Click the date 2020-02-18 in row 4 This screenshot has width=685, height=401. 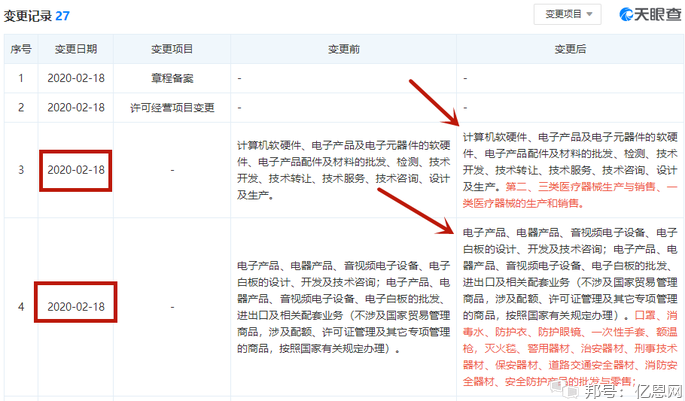pyautogui.click(x=76, y=307)
